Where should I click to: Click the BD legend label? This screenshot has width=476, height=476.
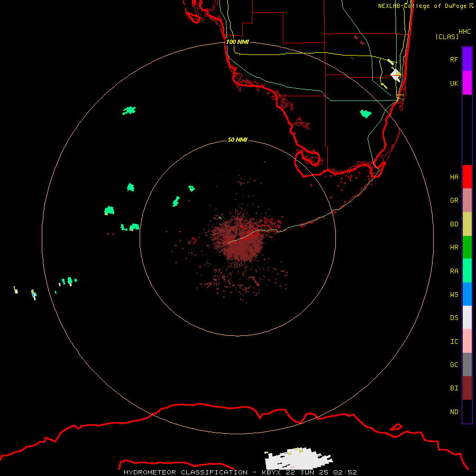coord(454,224)
